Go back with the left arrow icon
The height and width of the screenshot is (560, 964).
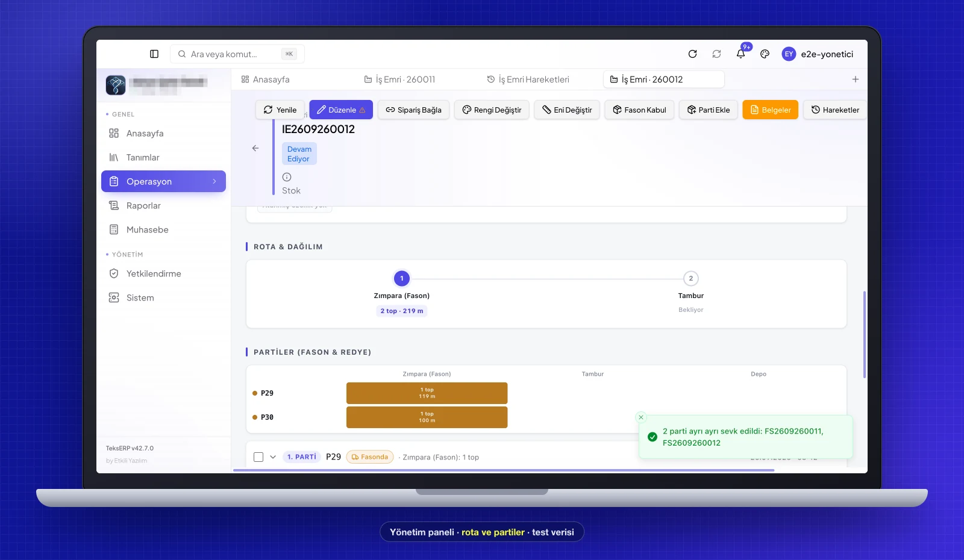255,148
